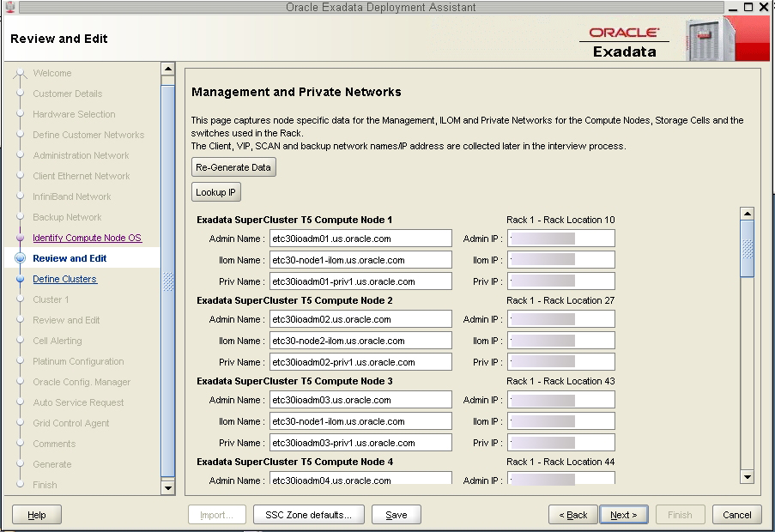Minimize the Deployment Assistant window
Image resolution: width=775 pixels, height=532 pixels.
[733, 8]
